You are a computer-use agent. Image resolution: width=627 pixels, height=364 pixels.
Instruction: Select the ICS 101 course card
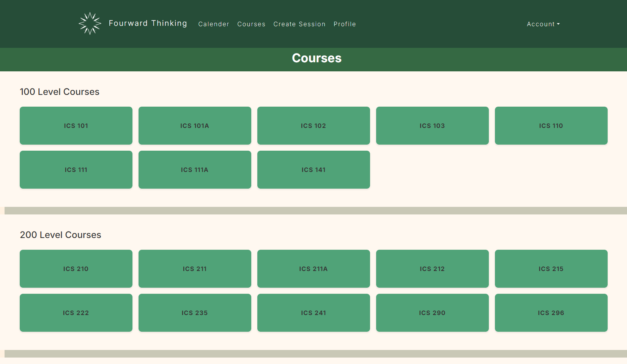76,126
